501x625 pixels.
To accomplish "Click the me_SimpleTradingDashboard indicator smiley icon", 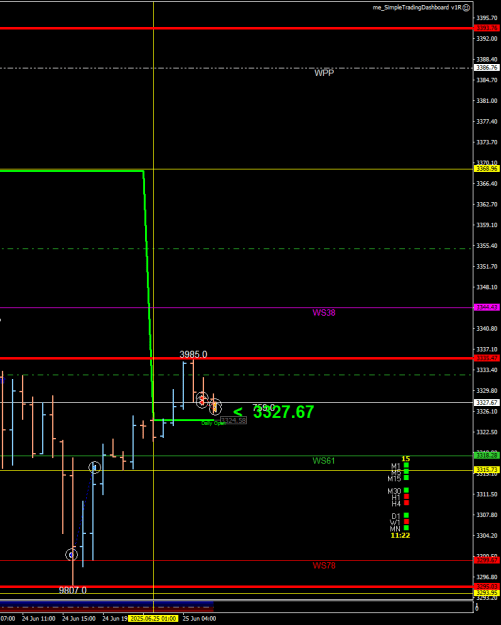I will tap(466, 8).
